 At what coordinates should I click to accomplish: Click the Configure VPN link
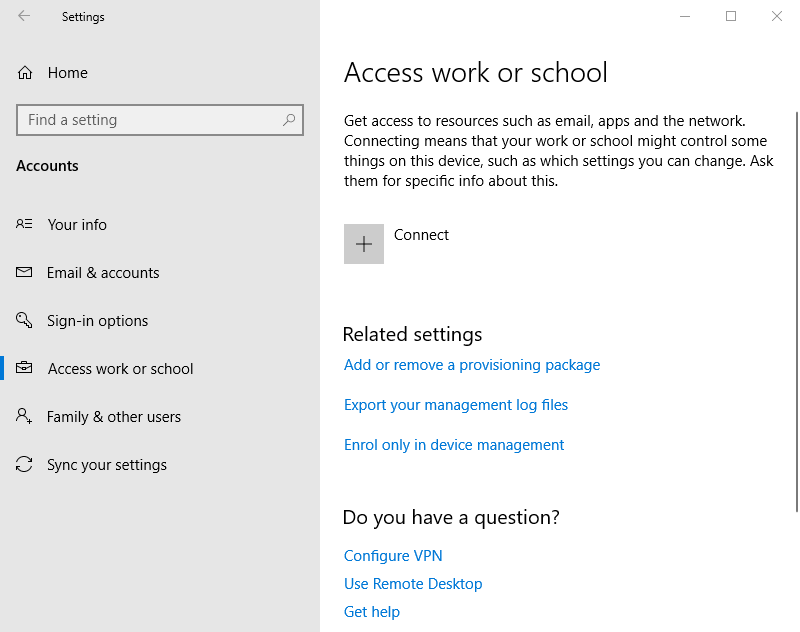[x=393, y=556]
